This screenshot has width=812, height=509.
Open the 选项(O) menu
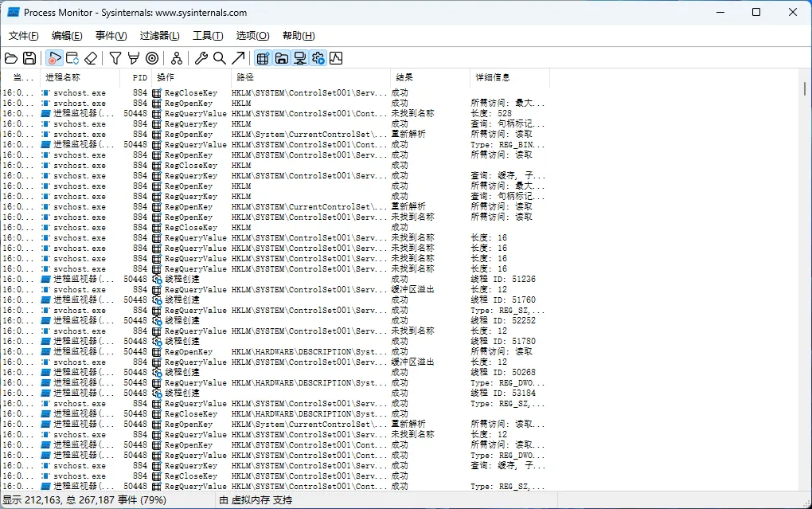click(x=252, y=36)
